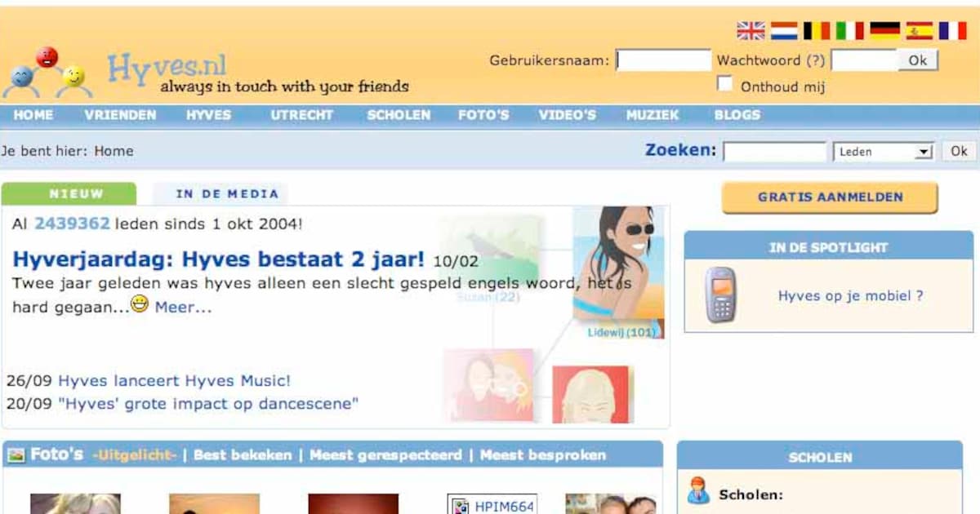Select the Dutch flag icon
This screenshot has height=514, width=980.
782,29
